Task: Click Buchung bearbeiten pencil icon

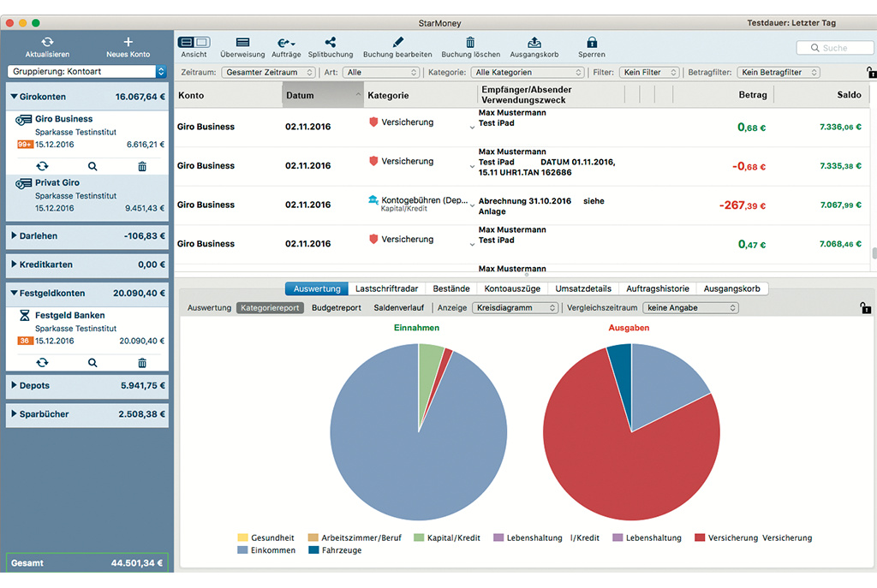Action: tap(397, 42)
